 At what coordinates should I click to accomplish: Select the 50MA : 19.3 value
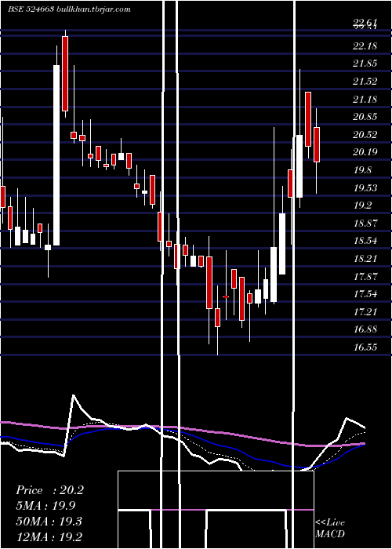click(49, 522)
